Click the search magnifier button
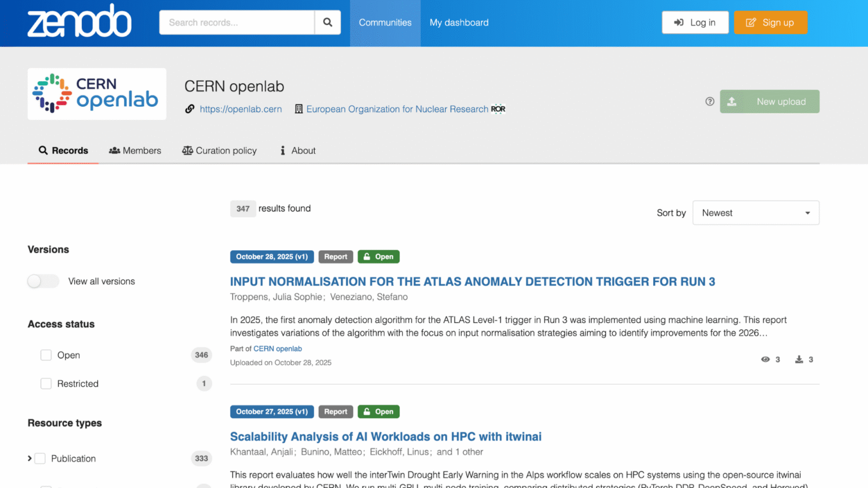 pos(328,22)
